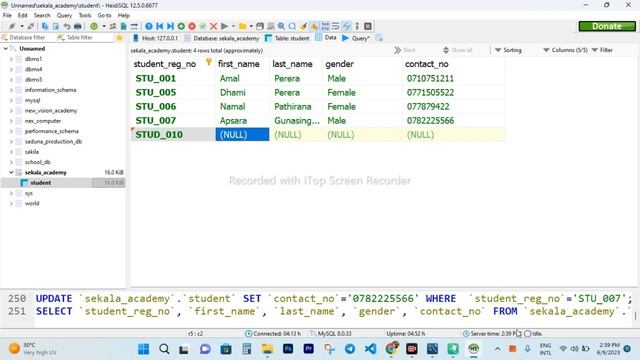Click the Copy toolbar icon
Screen dimensions: 640x360
tap(45, 26)
